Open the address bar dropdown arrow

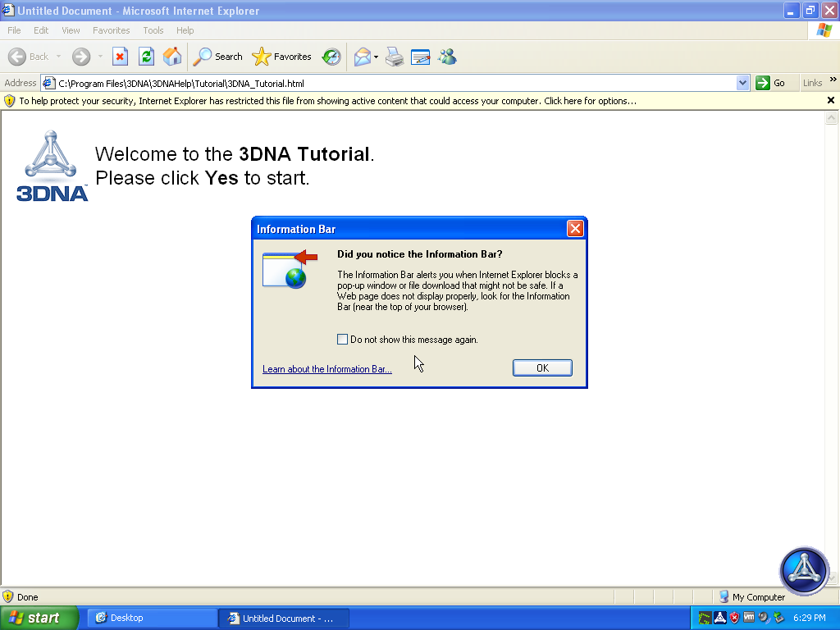coord(742,83)
